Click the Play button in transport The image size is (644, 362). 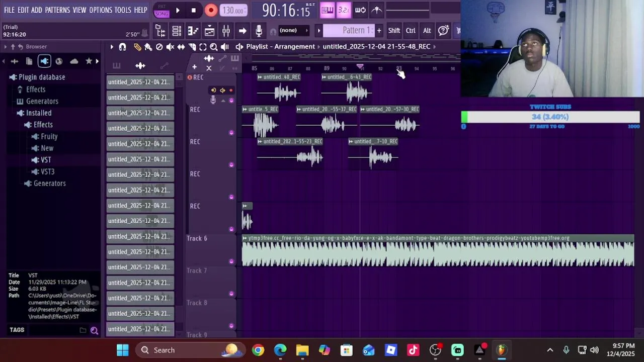point(178,10)
